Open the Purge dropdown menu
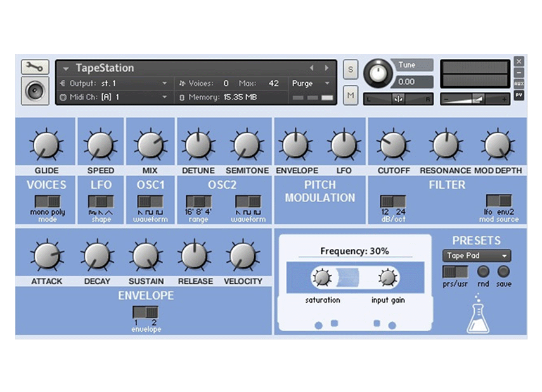 click(327, 83)
